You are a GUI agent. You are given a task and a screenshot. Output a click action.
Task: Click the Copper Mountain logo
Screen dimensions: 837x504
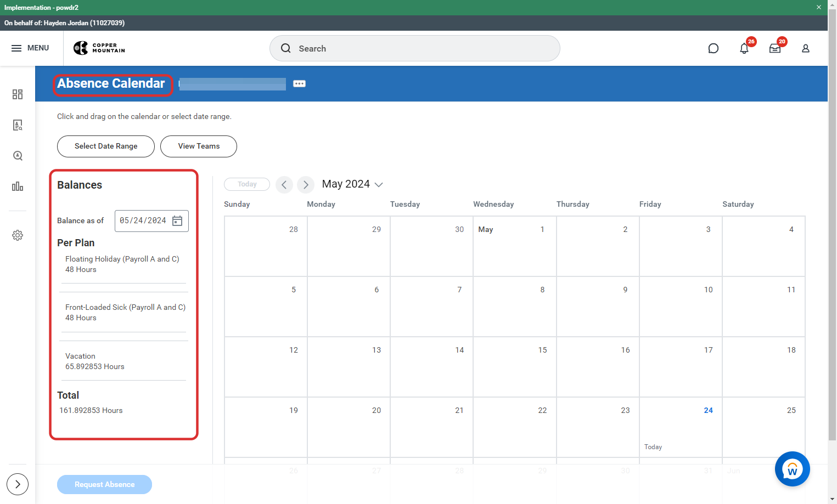(99, 48)
